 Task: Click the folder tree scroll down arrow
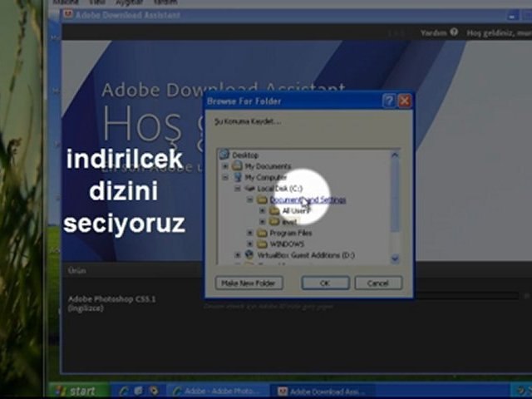395,259
